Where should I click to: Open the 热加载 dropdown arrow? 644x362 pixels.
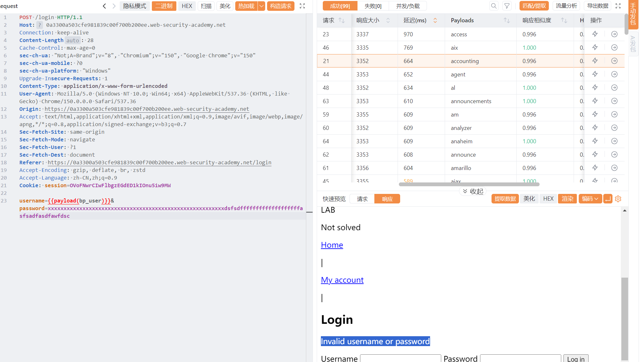pyautogui.click(x=262, y=6)
